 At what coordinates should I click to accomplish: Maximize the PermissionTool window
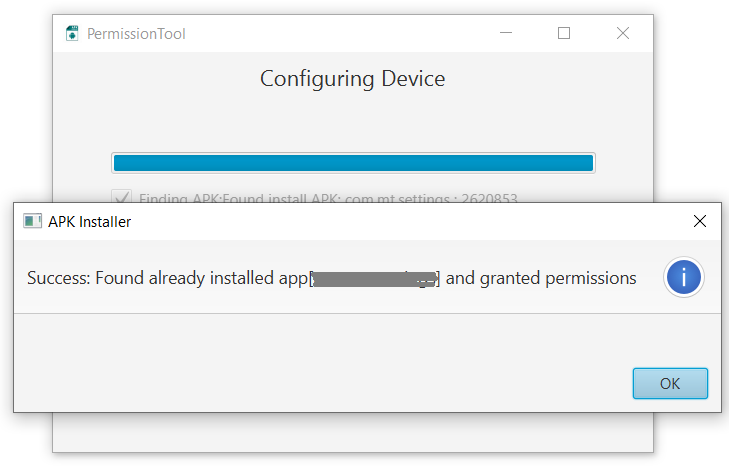click(564, 34)
